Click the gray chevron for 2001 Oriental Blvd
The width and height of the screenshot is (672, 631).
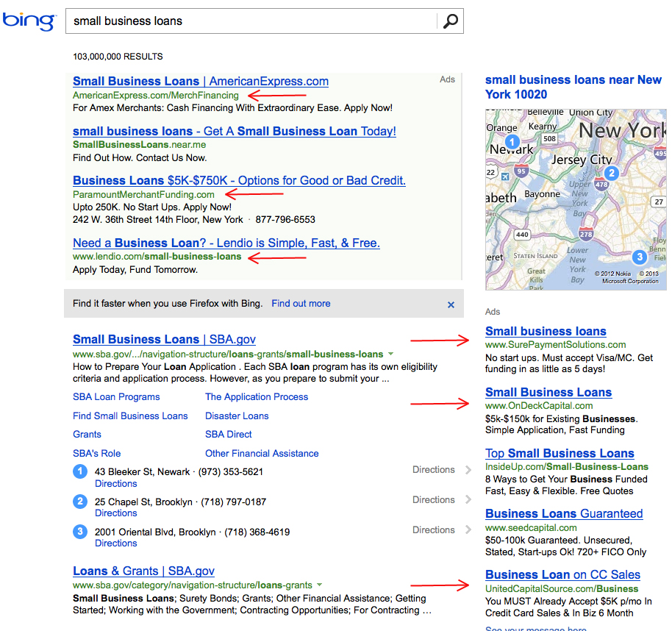(468, 530)
